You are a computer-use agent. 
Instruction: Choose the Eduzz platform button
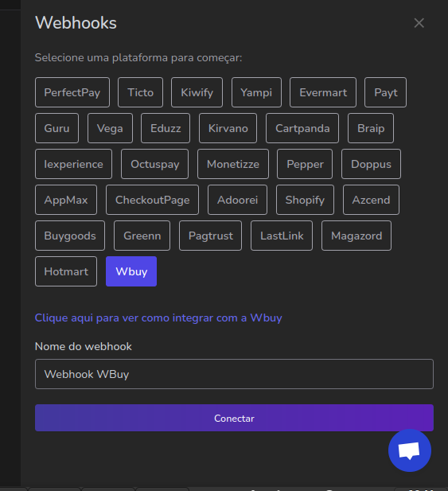tap(166, 128)
